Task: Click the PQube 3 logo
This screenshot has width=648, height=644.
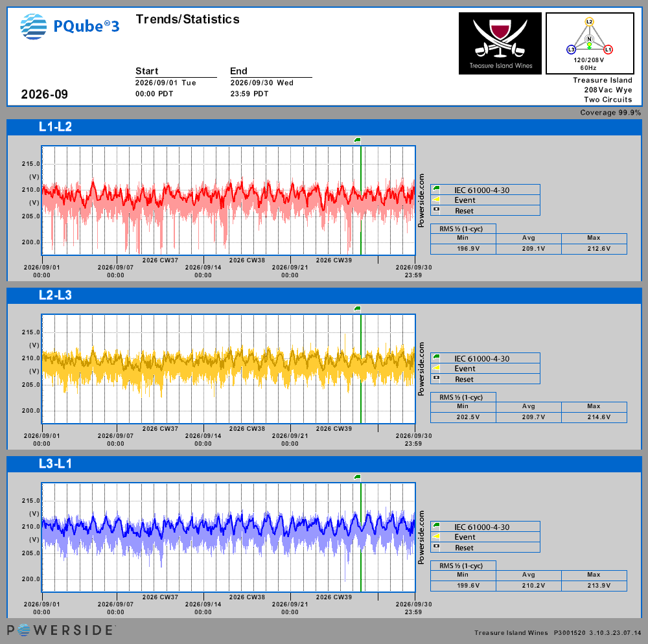Action: [x=70, y=27]
